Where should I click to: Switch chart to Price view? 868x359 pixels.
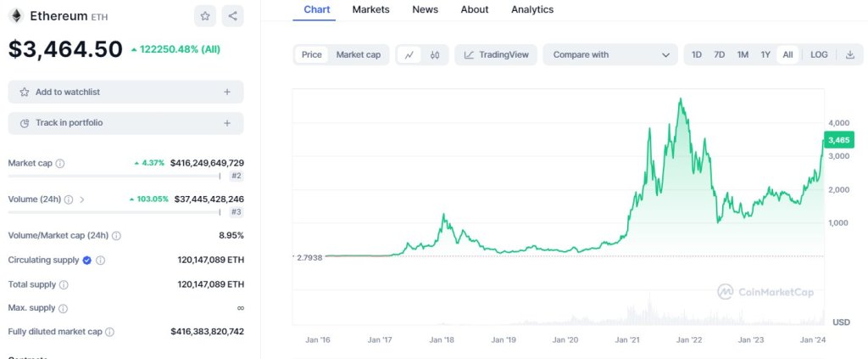tap(312, 54)
